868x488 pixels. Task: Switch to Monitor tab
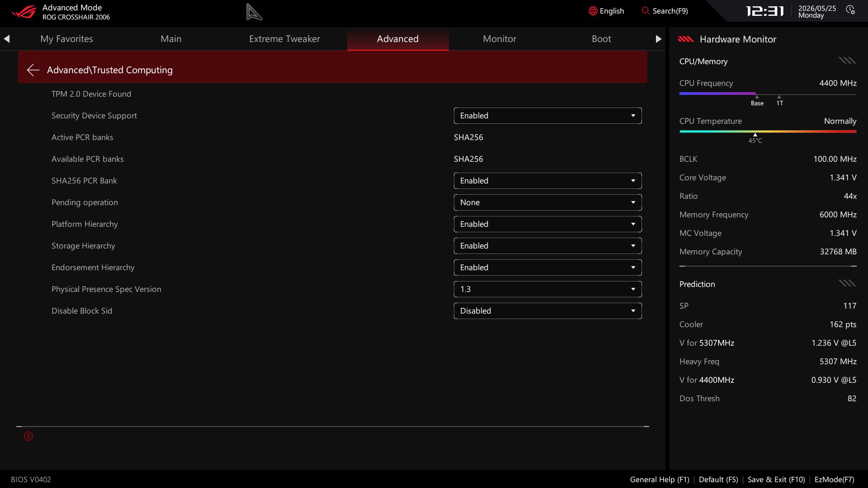500,39
